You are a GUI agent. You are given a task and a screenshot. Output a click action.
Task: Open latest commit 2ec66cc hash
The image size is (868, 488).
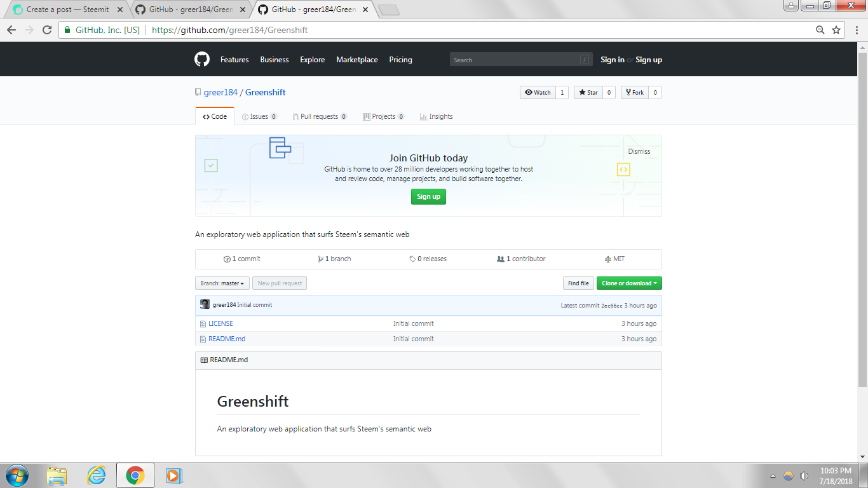pos(612,306)
